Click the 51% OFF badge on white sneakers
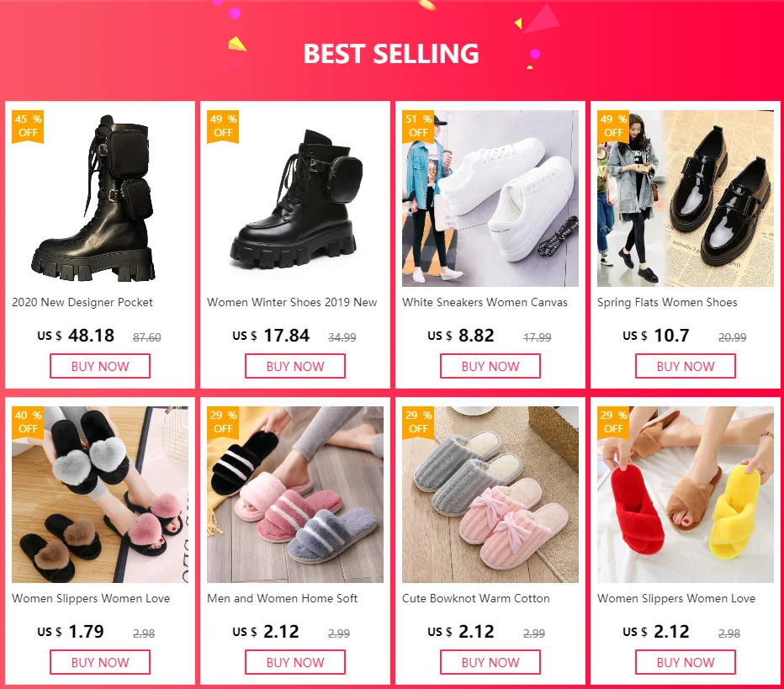The image size is (784, 689). pos(418,126)
